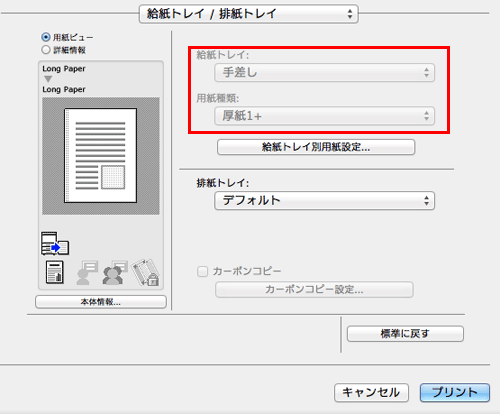
Task: Open the デフォルト output tray dropdown
Action: (324, 200)
